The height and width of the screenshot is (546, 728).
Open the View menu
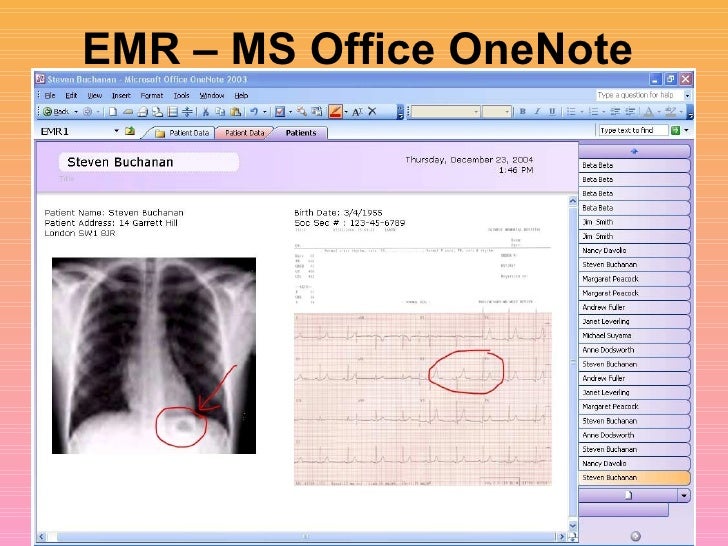point(95,95)
